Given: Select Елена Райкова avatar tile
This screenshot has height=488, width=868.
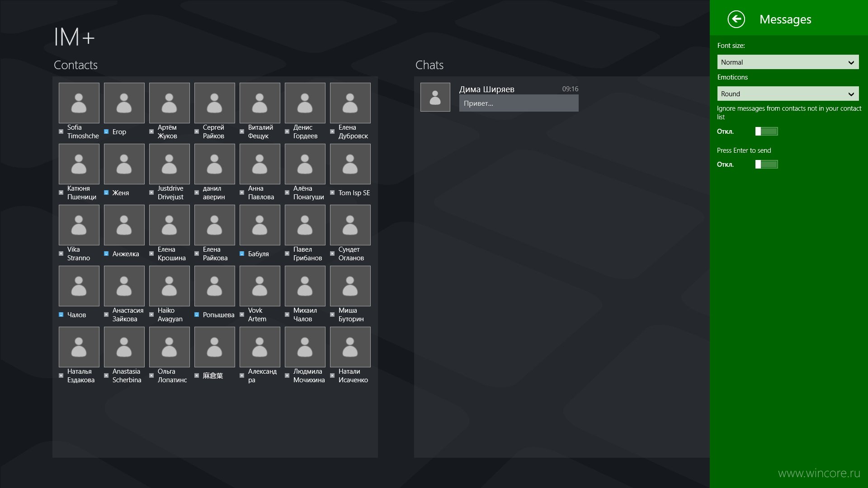Looking at the screenshot, I should 215,225.
